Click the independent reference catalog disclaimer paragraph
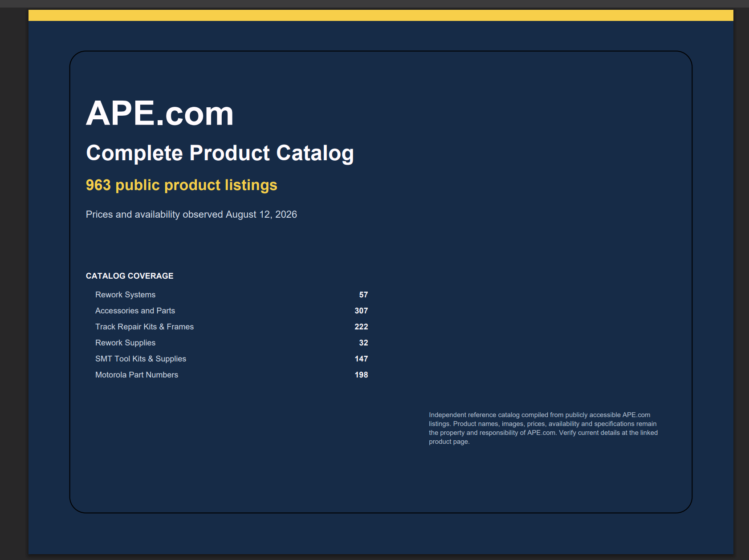Image resolution: width=749 pixels, height=560 pixels. click(x=543, y=428)
